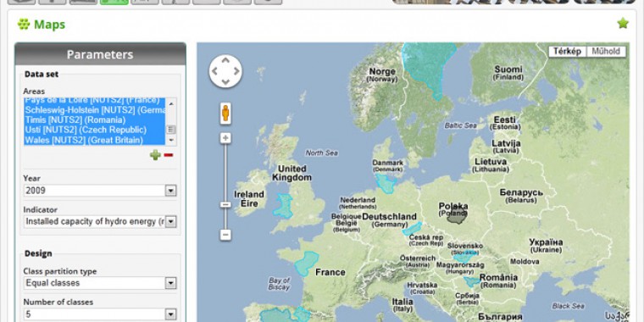Viewport: 644px width, 322px height.
Task: Open the Indicator hydro energy dropdown
Action: click(x=100, y=222)
